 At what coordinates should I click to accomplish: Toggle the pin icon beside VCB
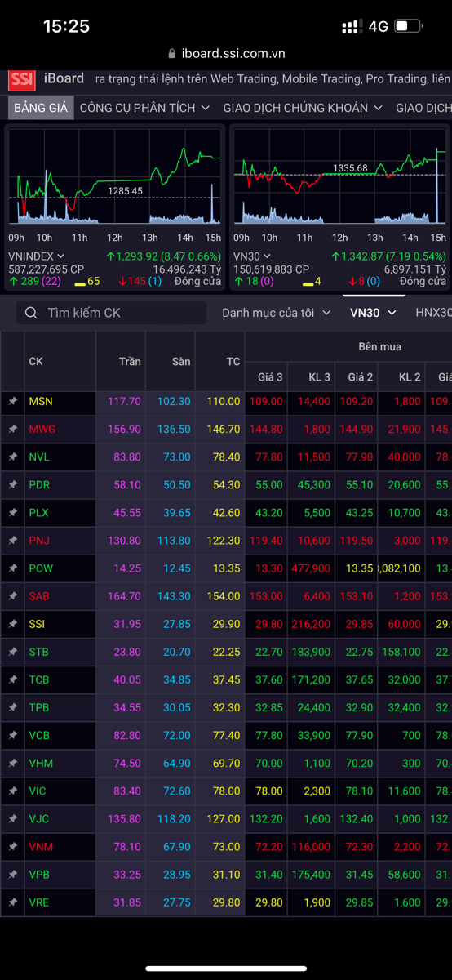click(x=12, y=735)
